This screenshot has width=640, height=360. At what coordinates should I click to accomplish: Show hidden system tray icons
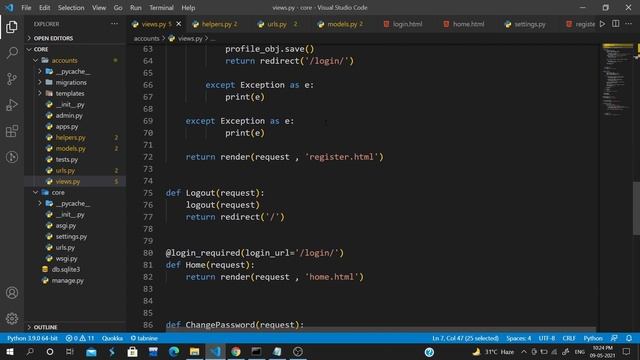click(x=524, y=351)
